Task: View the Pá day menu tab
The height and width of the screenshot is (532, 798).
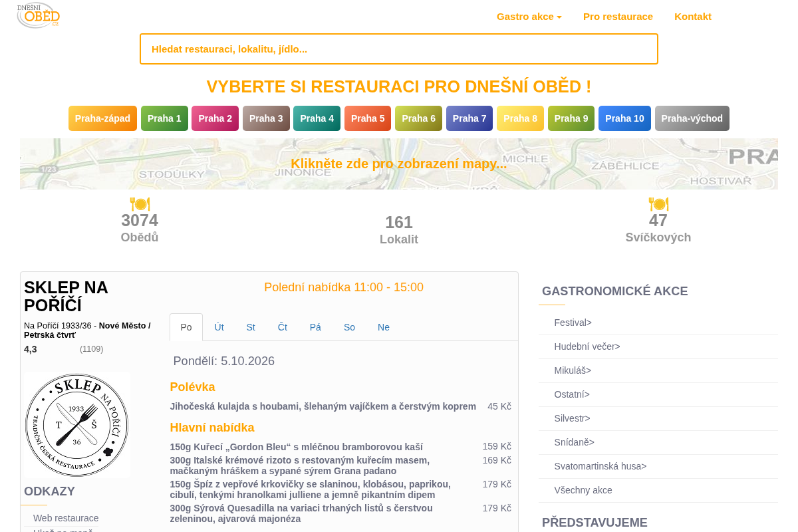Action: 315,327
